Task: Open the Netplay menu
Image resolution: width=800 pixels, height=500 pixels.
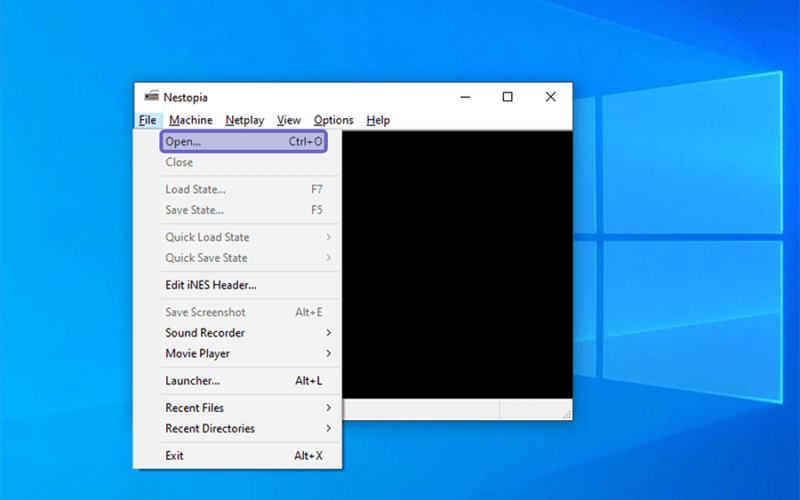Action: click(245, 120)
